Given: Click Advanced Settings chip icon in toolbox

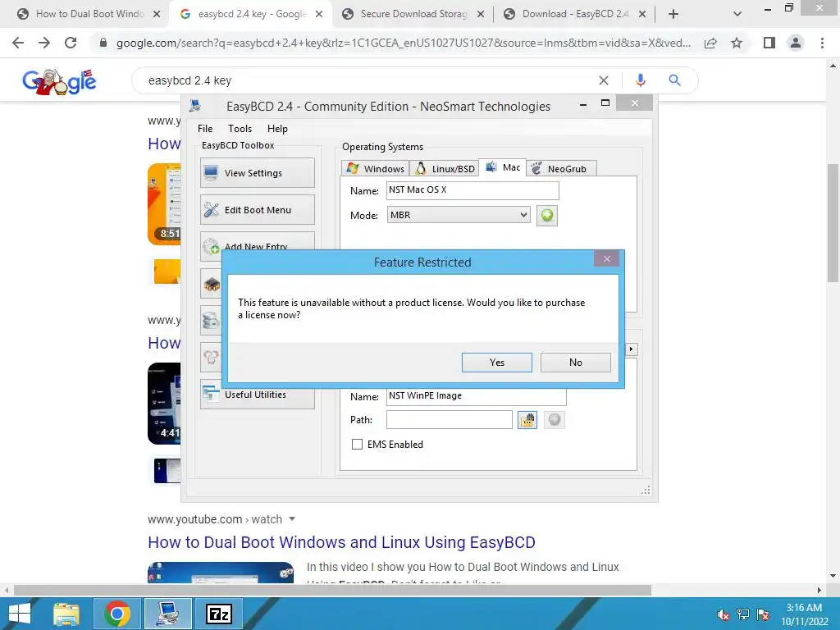Looking at the screenshot, I should pos(212,284).
